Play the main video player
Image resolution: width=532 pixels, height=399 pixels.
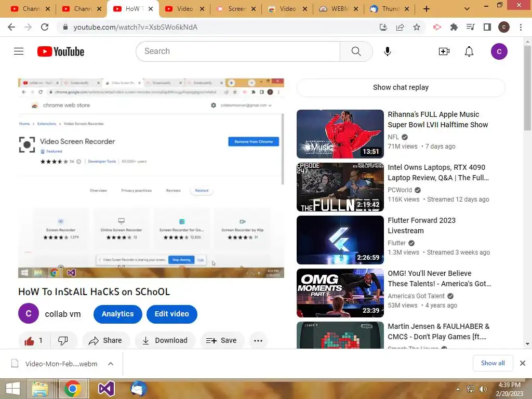click(151, 178)
